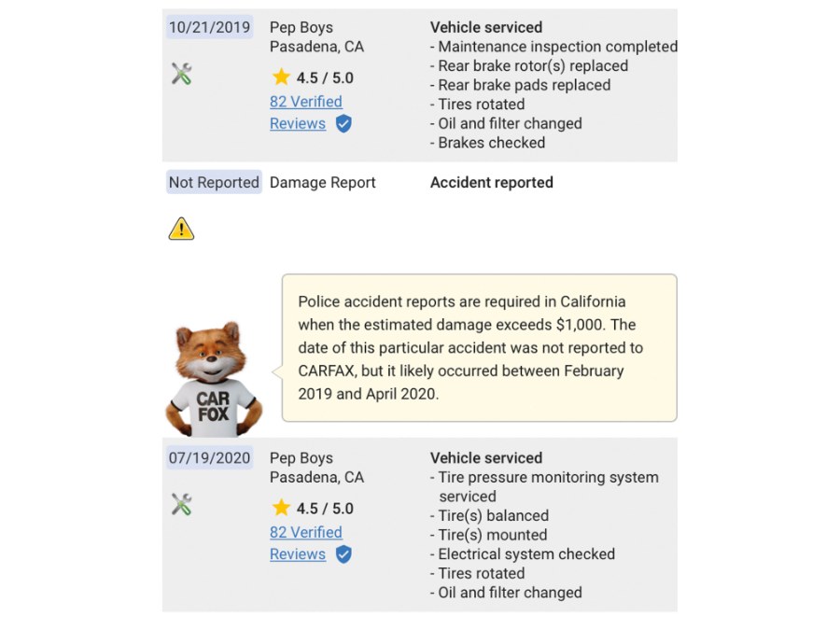Screen dimensions: 840x630
Task: Click the Accident reported heading
Action: pyautogui.click(x=492, y=183)
